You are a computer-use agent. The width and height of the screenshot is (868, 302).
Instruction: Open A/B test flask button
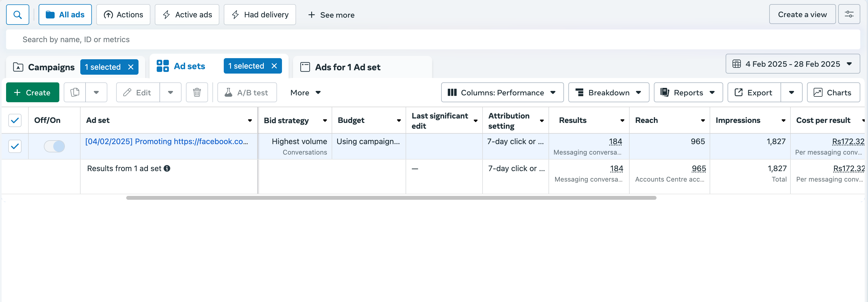point(247,92)
